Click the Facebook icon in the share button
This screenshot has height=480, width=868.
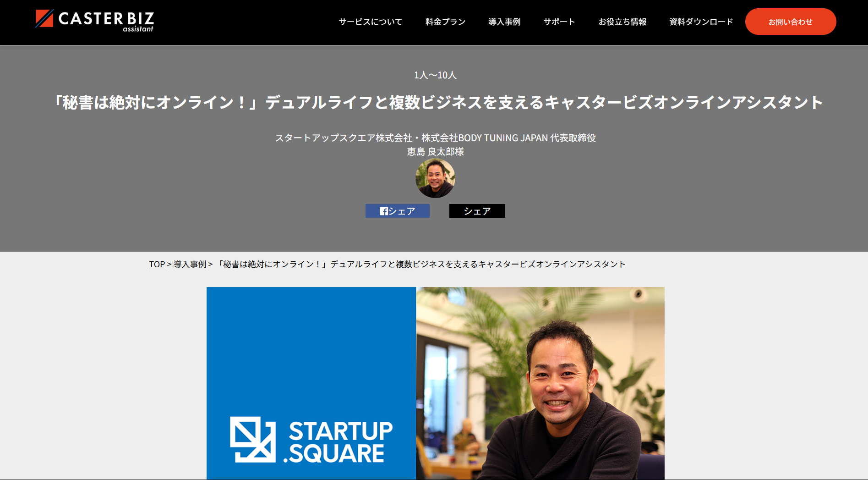(x=384, y=211)
